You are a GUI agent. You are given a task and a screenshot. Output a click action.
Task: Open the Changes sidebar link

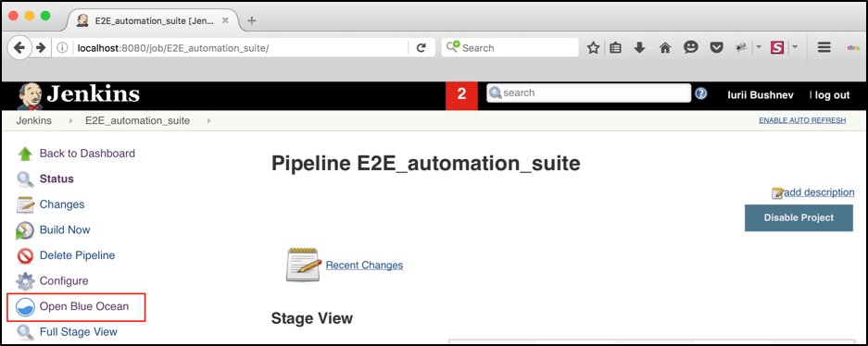click(x=62, y=204)
